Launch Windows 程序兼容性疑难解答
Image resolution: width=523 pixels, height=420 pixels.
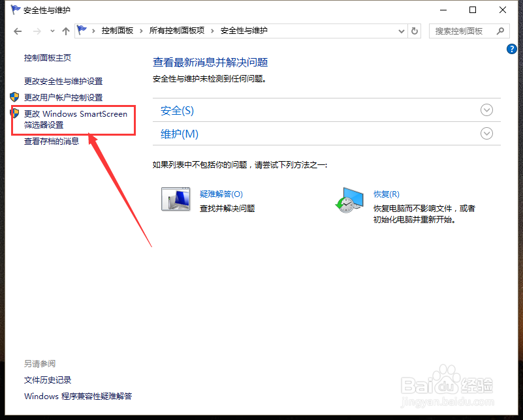(78, 396)
